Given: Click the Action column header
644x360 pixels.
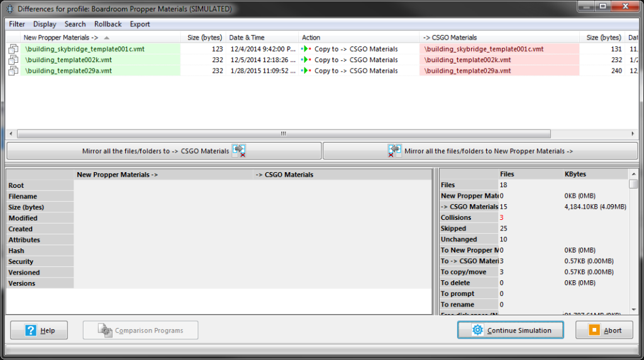Looking at the screenshot, I should pos(359,37).
